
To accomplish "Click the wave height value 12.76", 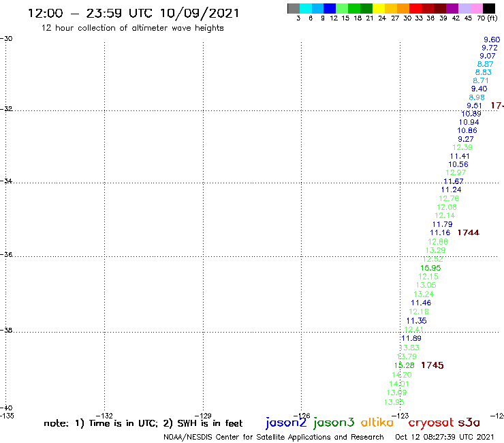I will 449,198.
